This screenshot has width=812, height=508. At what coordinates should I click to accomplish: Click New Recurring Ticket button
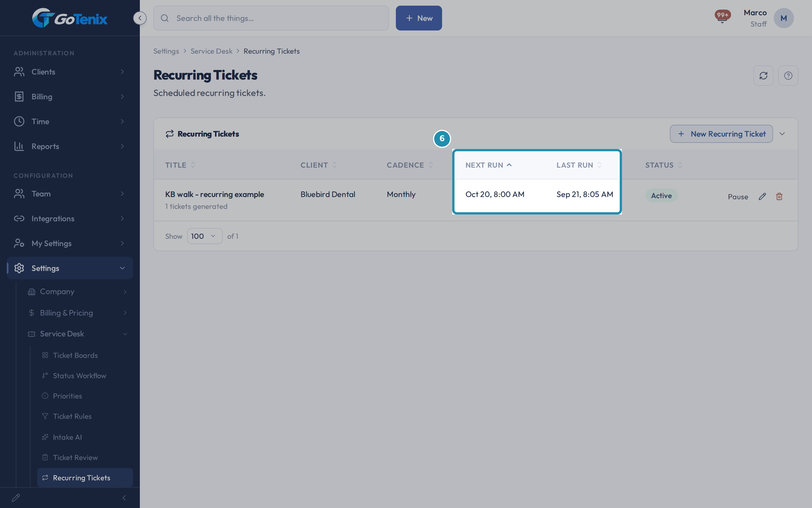[721, 134]
